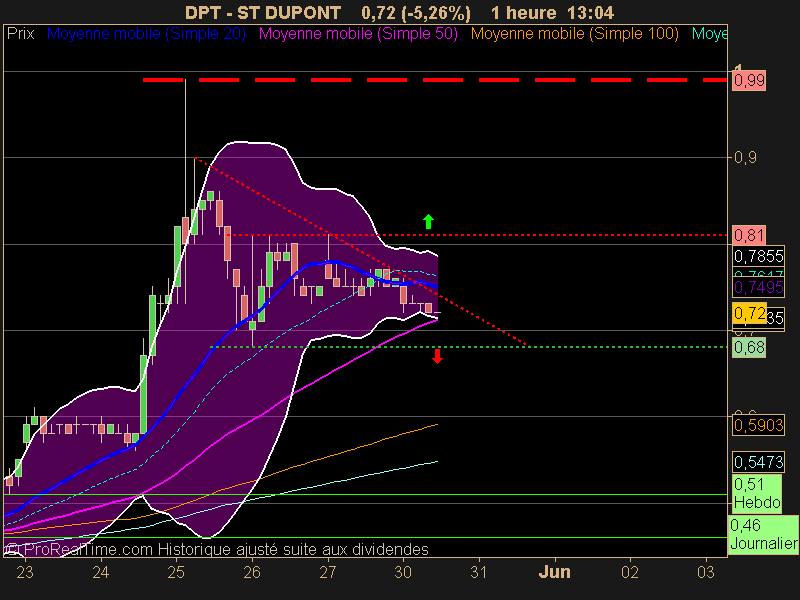
Task: Click the 0,7855 price label
Action: (759, 256)
